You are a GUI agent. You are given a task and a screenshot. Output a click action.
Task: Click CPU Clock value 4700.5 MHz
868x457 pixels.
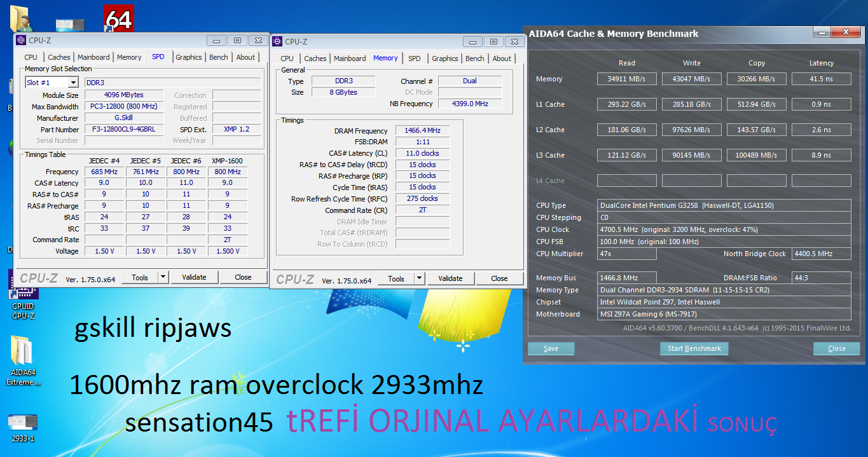click(724, 229)
